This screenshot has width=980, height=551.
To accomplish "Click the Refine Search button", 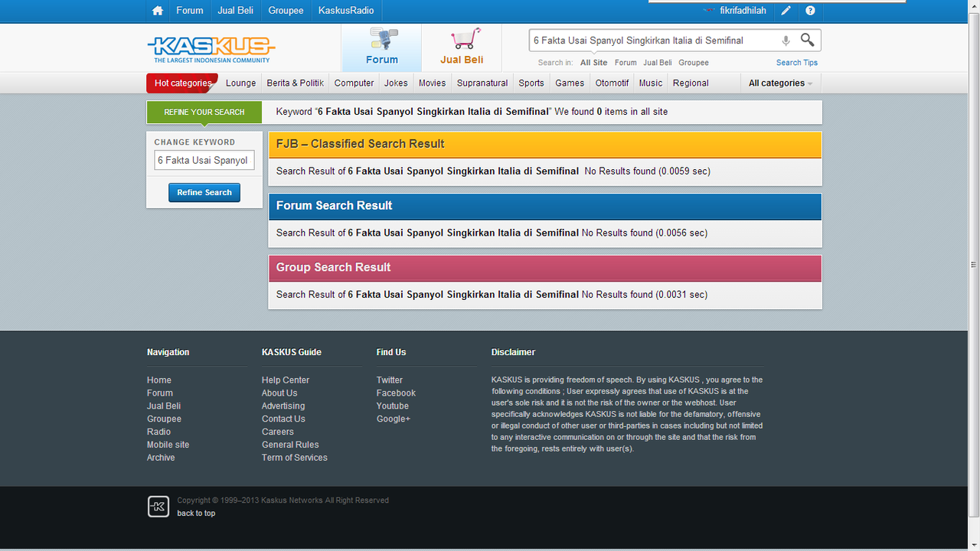I will pos(204,193).
